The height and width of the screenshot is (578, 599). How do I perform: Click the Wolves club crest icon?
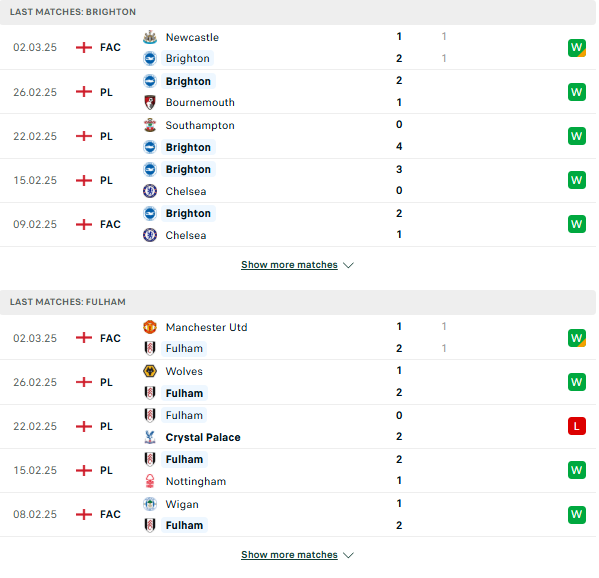(150, 371)
